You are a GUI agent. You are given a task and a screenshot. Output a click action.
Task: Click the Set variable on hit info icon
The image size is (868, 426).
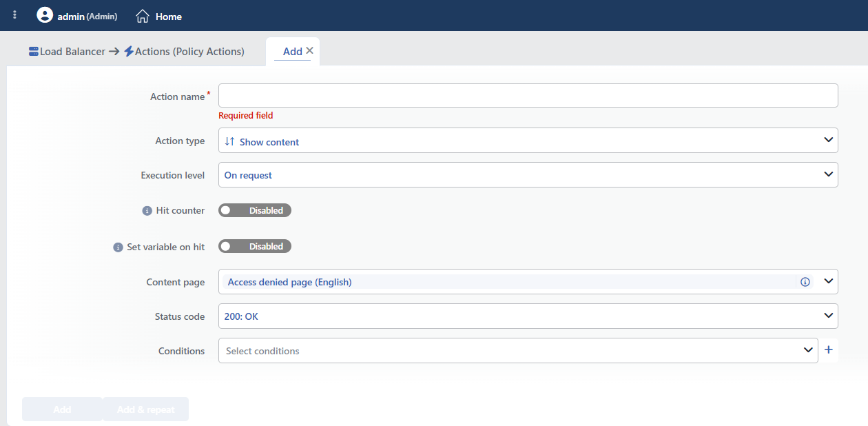(x=118, y=247)
